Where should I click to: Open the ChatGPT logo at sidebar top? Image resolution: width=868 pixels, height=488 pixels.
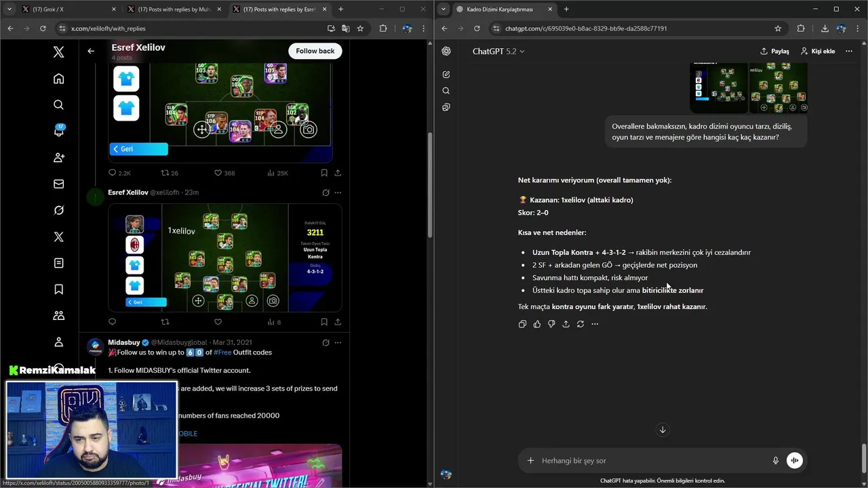coord(446,52)
